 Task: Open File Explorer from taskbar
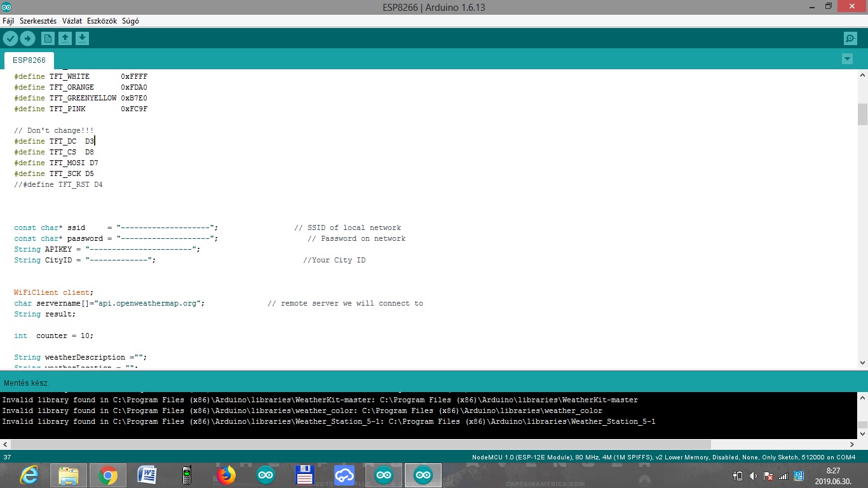click(69, 475)
